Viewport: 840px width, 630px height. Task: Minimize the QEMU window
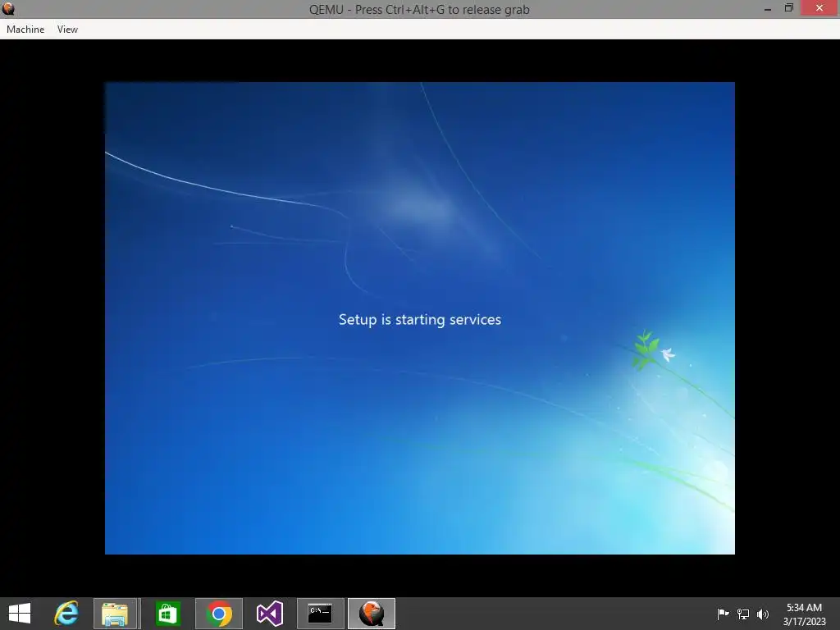(768, 8)
